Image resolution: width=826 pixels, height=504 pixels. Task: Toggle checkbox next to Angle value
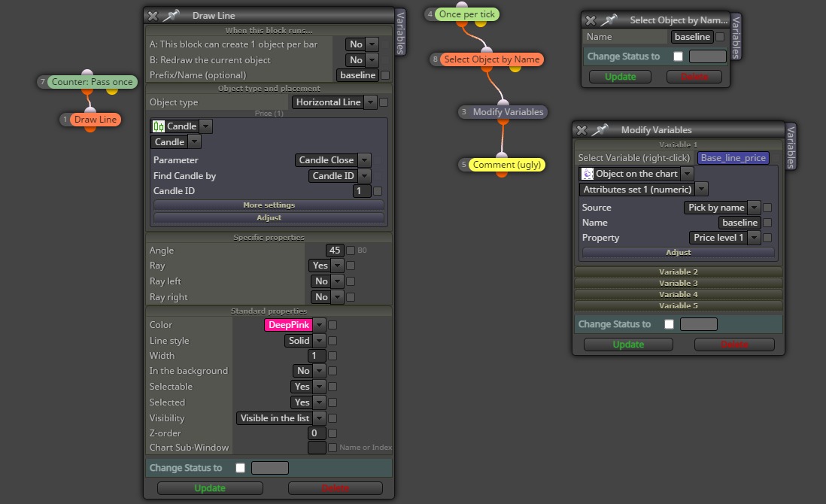pyautogui.click(x=351, y=250)
